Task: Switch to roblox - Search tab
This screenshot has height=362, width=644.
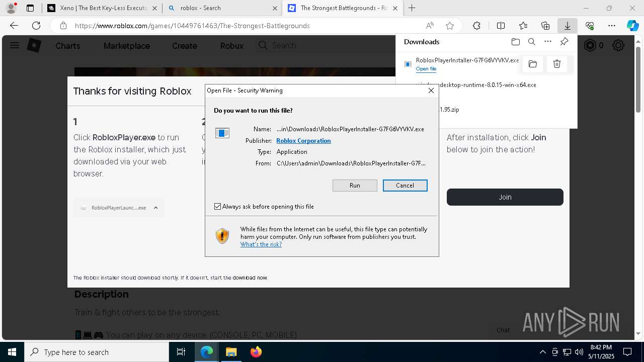Action: point(222,8)
